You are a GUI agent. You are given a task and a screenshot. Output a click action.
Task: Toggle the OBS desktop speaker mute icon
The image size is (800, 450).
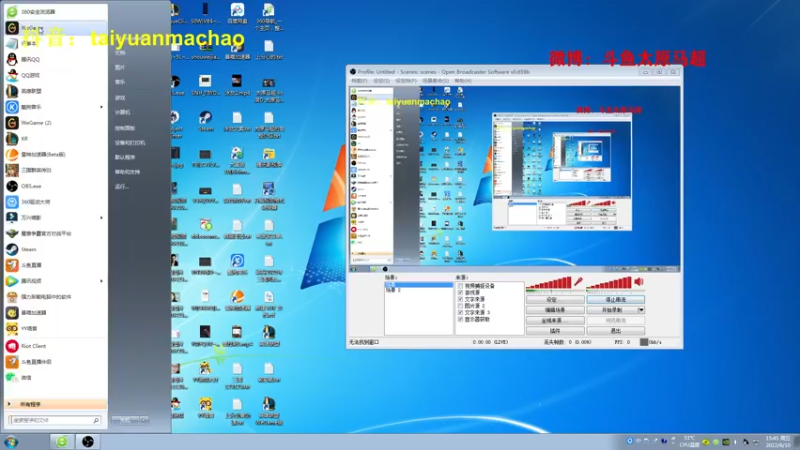[x=639, y=282]
